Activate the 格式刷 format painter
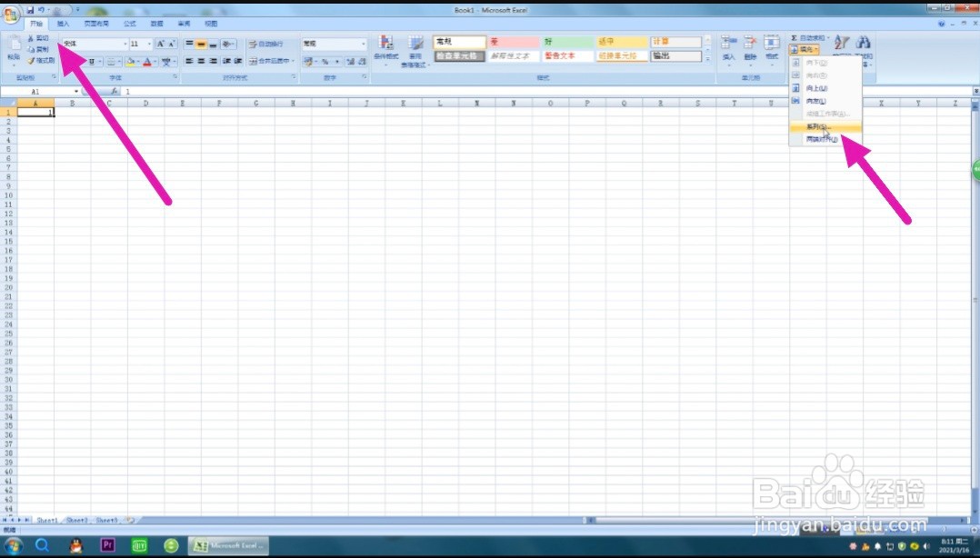 tap(41, 61)
